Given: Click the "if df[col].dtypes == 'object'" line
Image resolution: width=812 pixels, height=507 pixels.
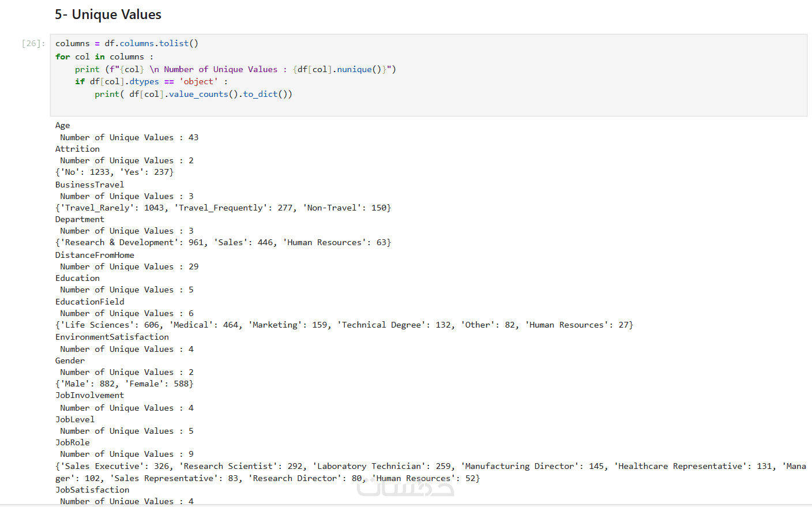Looking at the screenshot, I should tap(151, 81).
